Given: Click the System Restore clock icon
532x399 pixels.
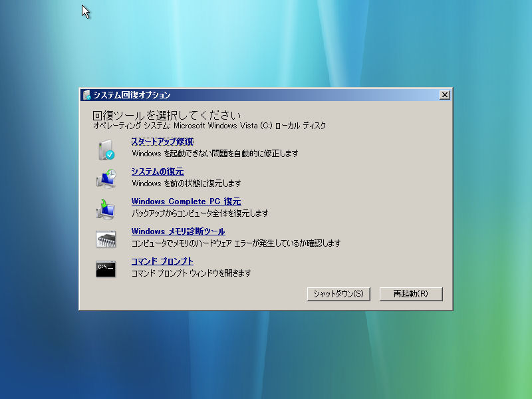Looking at the screenshot, I should tap(106, 179).
